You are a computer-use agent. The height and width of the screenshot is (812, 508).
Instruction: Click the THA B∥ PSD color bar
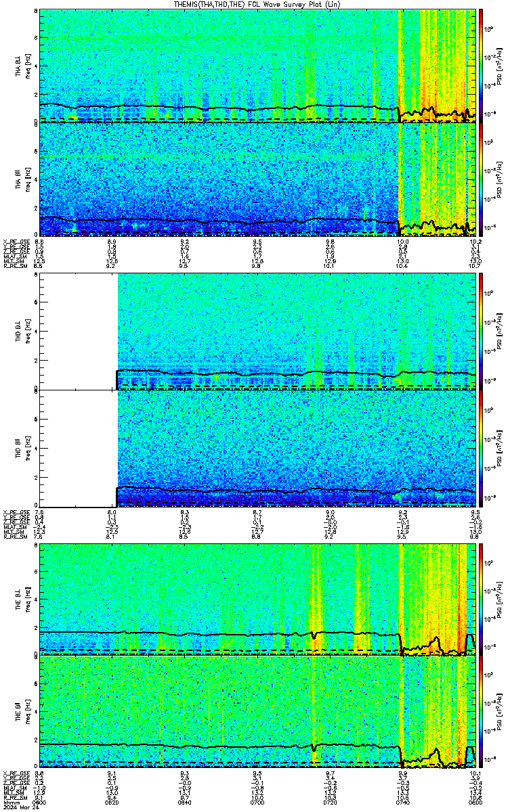[482, 179]
